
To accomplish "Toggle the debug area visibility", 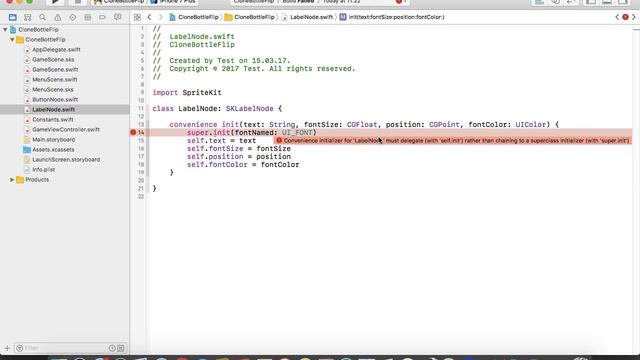I will tap(607, 2).
